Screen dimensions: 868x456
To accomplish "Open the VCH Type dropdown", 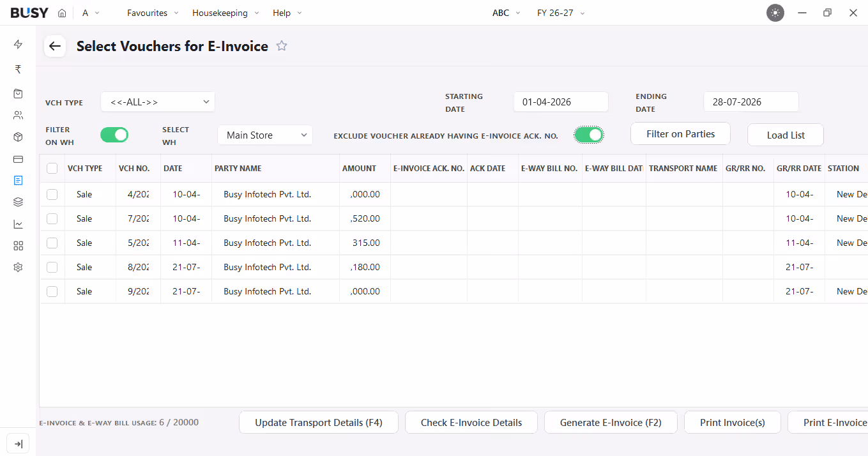I will coord(158,102).
